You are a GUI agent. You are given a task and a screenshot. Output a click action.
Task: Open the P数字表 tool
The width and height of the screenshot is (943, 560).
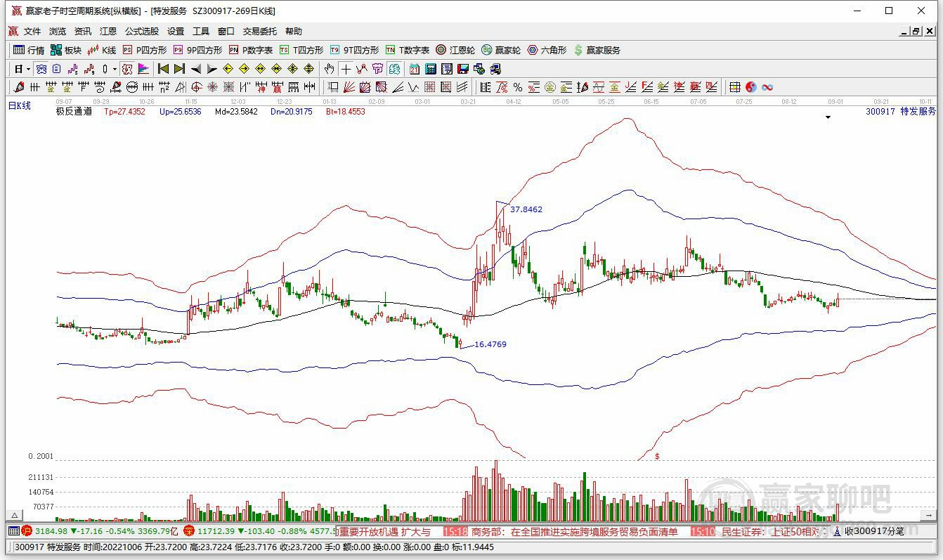pos(251,50)
